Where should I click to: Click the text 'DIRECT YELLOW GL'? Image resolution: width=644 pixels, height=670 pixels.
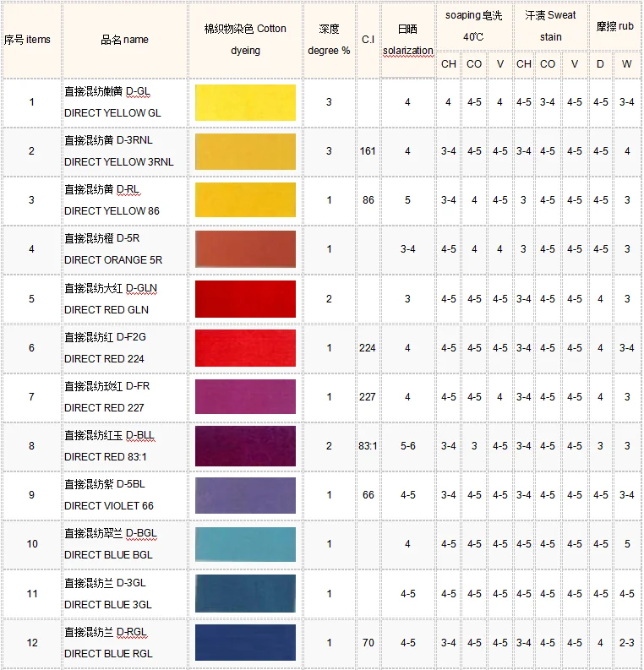point(112,113)
